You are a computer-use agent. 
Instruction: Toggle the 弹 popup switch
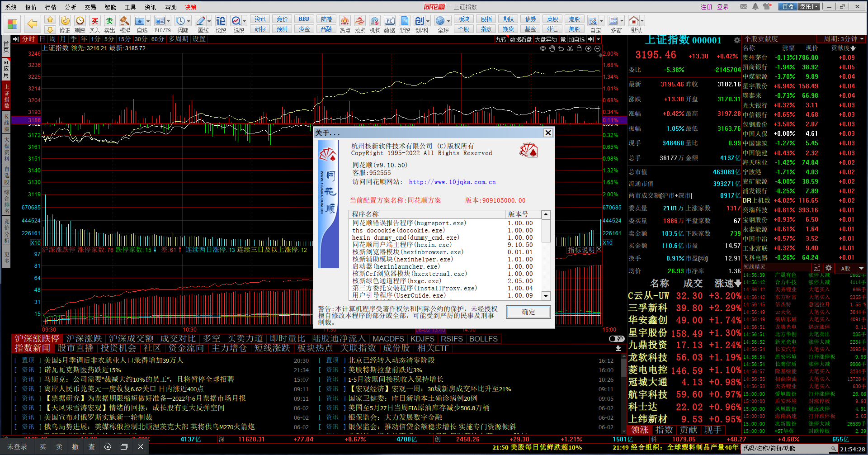pyautogui.click(x=617, y=339)
